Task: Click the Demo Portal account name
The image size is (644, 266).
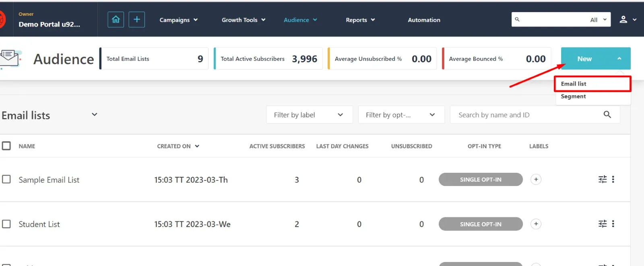Action: [x=49, y=24]
